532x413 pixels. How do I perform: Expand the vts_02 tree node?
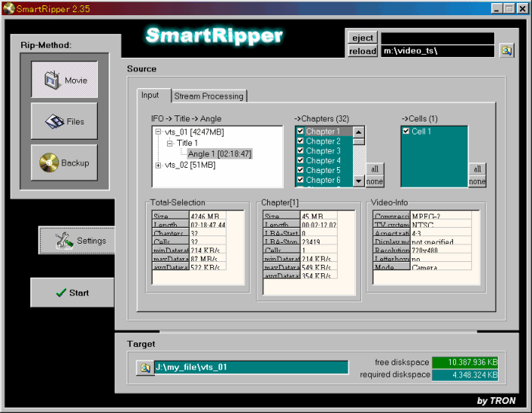(158, 165)
